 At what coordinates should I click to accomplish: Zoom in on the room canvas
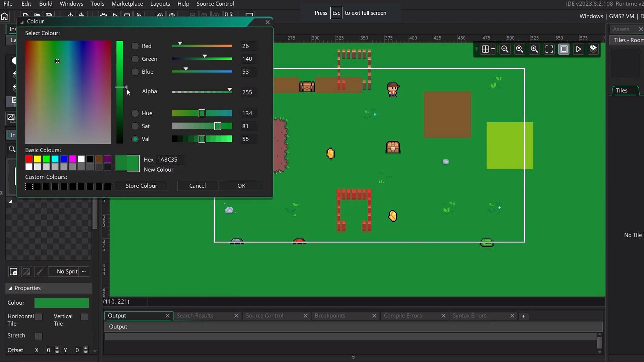point(534,49)
